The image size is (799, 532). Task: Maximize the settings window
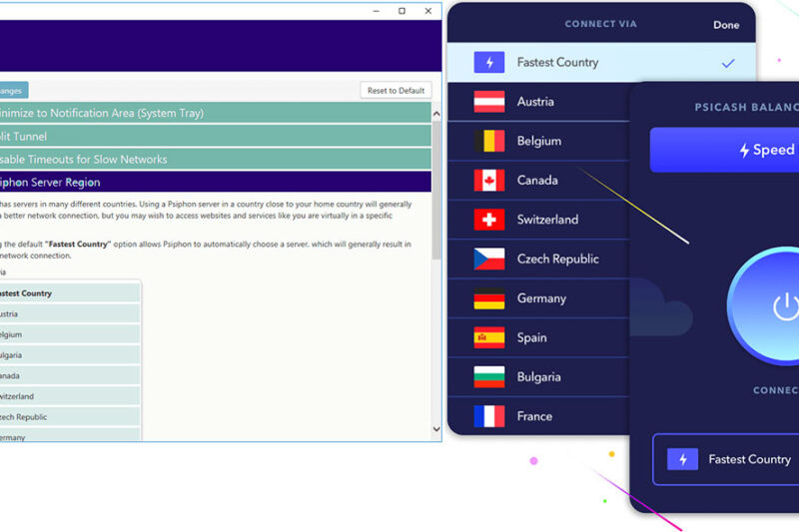coord(402,11)
